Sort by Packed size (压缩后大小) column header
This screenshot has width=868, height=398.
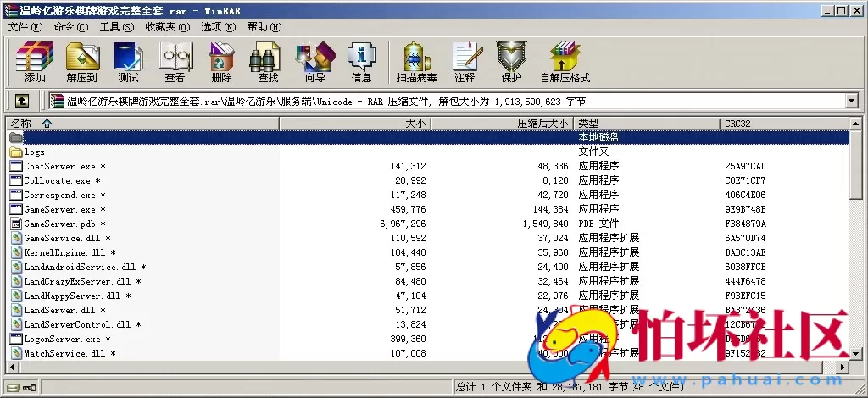point(502,124)
